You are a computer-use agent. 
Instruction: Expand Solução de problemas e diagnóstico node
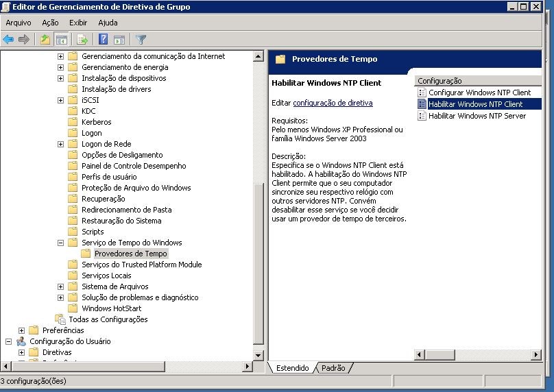click(60, 297)
